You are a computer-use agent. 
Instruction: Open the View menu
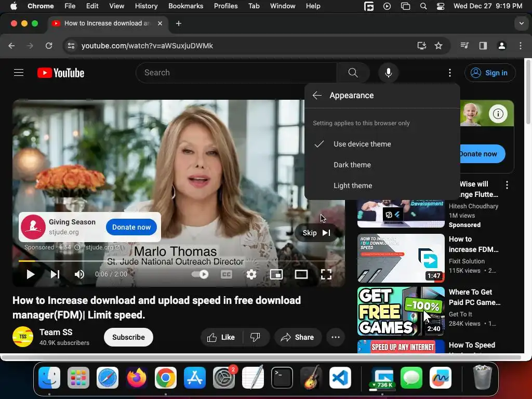[116, 6]
